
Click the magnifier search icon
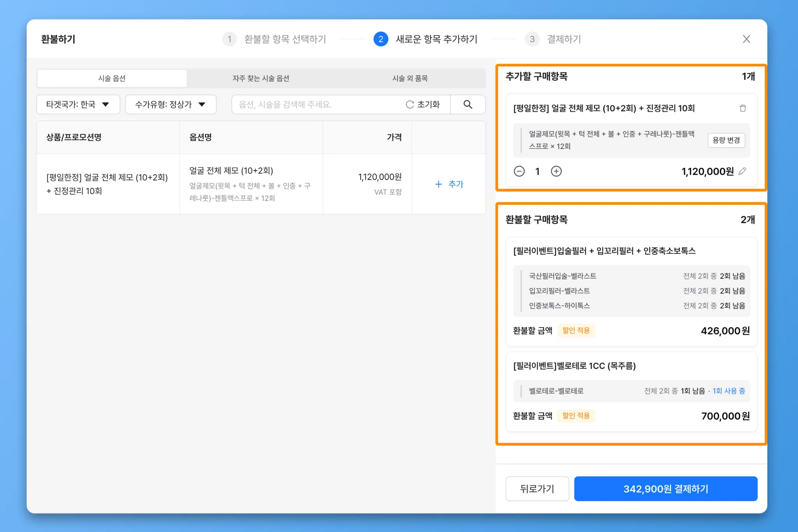point(468,104)
